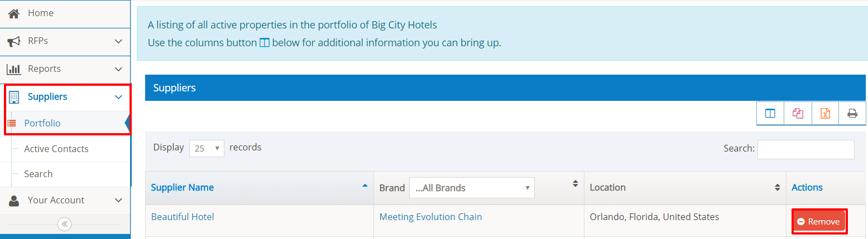Open the All Brands filter dropdown

(472, 188)
